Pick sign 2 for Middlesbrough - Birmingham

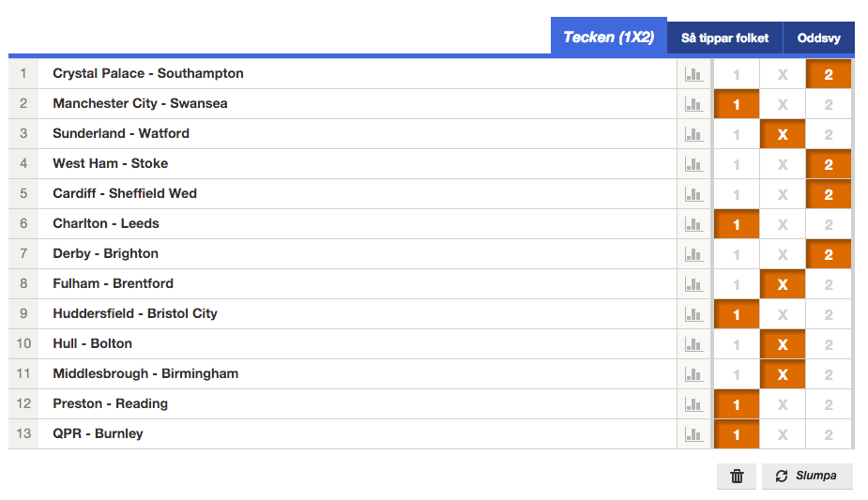point(829,374)
